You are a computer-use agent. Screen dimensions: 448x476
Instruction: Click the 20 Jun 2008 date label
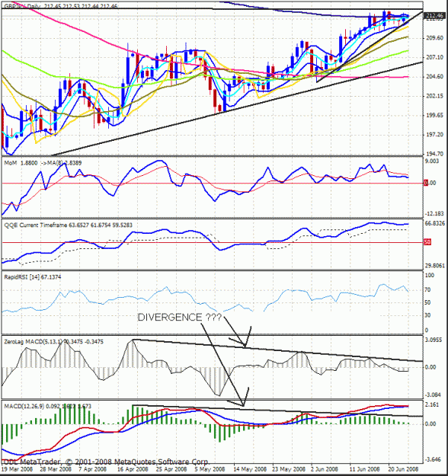[x=403, y=469]
